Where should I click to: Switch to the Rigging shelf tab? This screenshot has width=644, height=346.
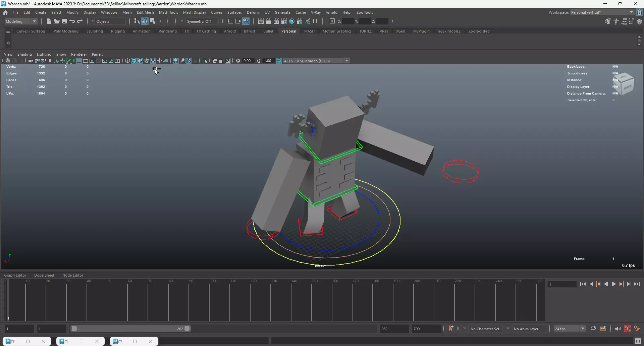point(118,31)
